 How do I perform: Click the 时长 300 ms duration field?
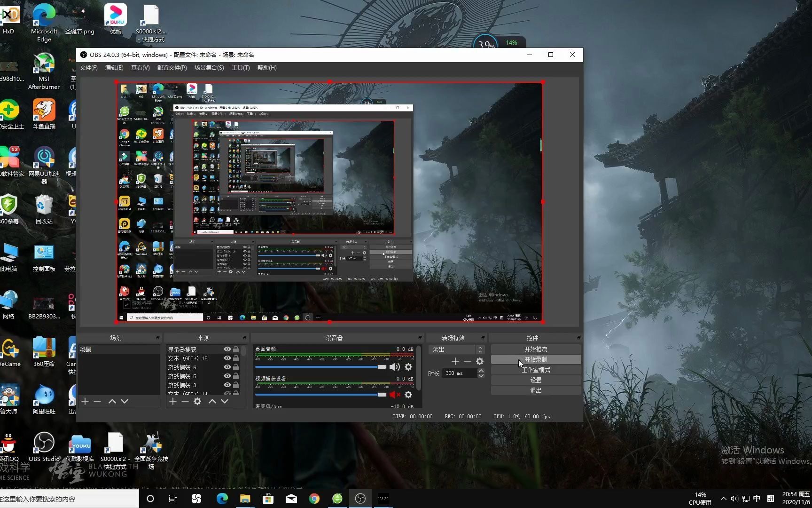459,373
